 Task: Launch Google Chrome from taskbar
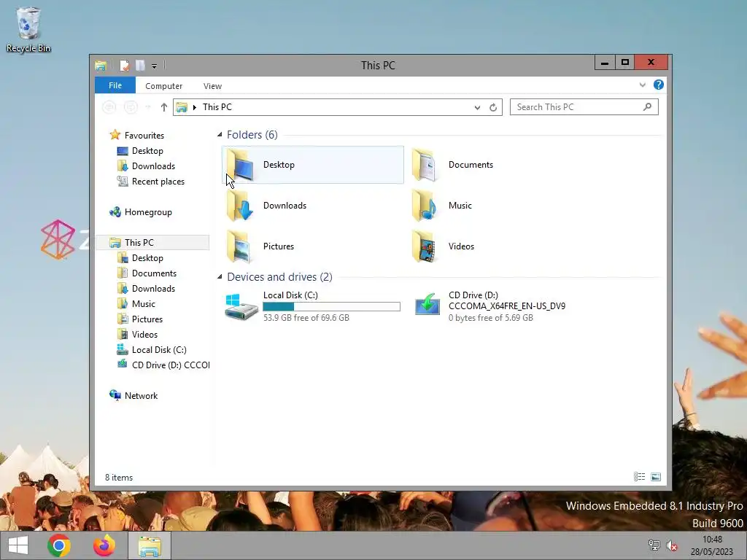click(59, 545)
